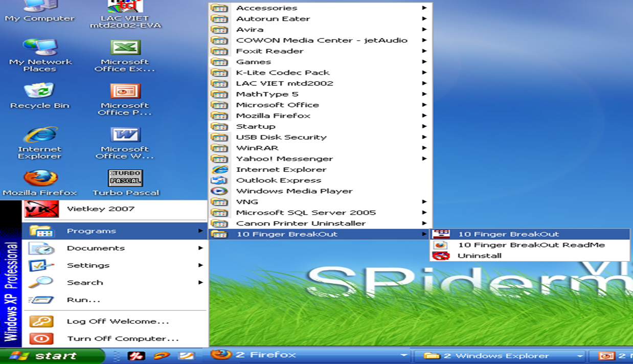Select the Microsoft Office PowerPoint desktop shortcut

125,99
